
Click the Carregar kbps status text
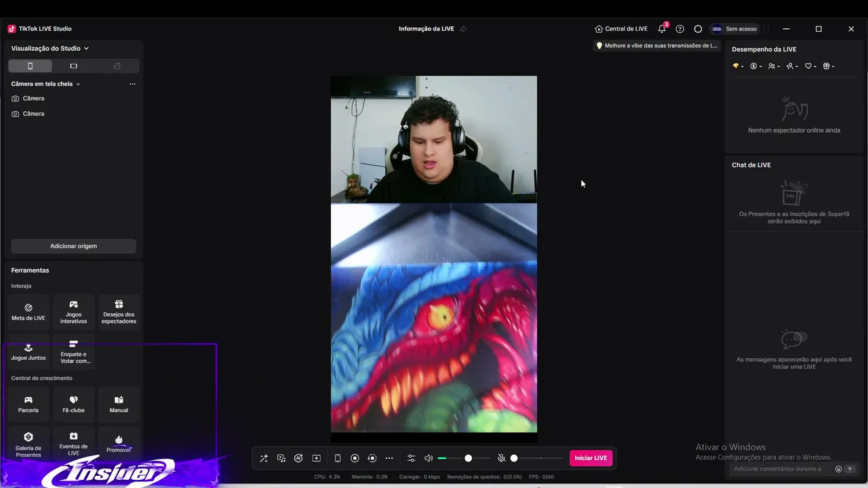420,477
